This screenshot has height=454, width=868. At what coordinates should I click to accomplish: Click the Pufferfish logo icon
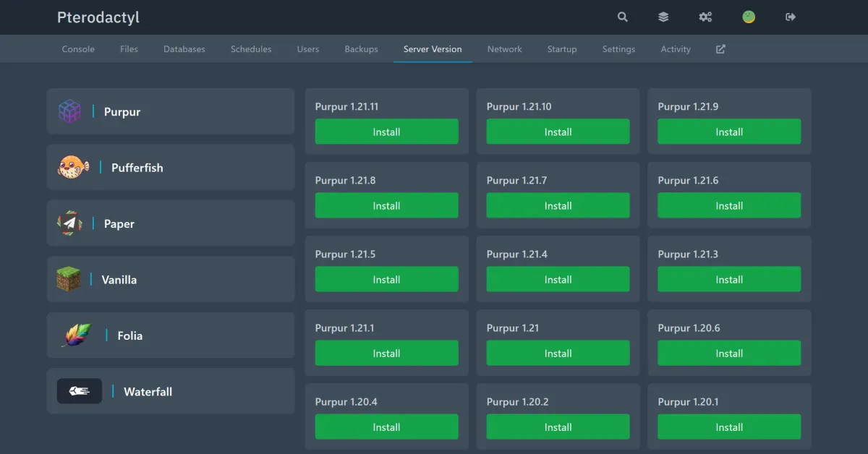pyautogui.click(x=73, y=167)
